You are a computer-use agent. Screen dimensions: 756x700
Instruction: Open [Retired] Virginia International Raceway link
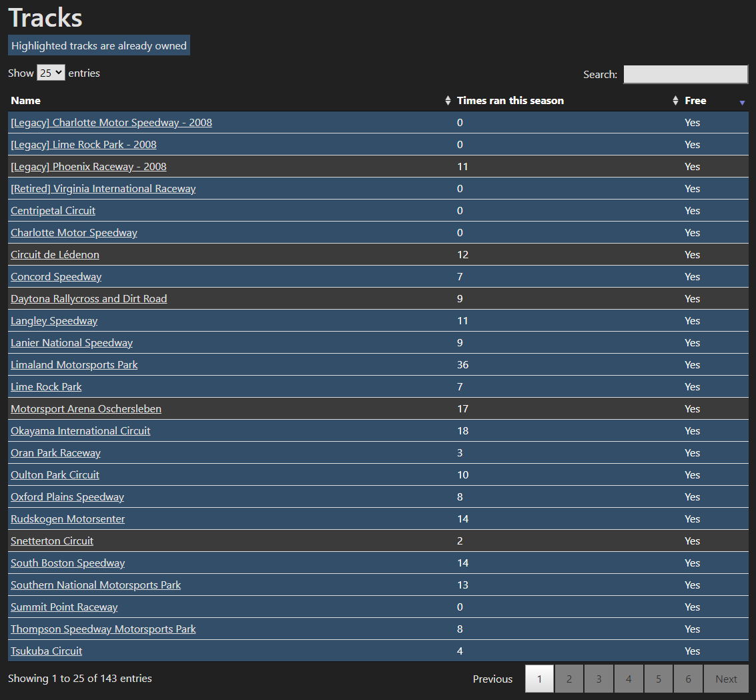point(103,188)
